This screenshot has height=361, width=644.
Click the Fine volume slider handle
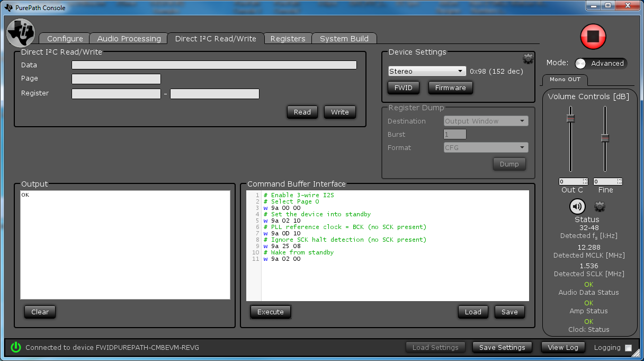[605, 138]
